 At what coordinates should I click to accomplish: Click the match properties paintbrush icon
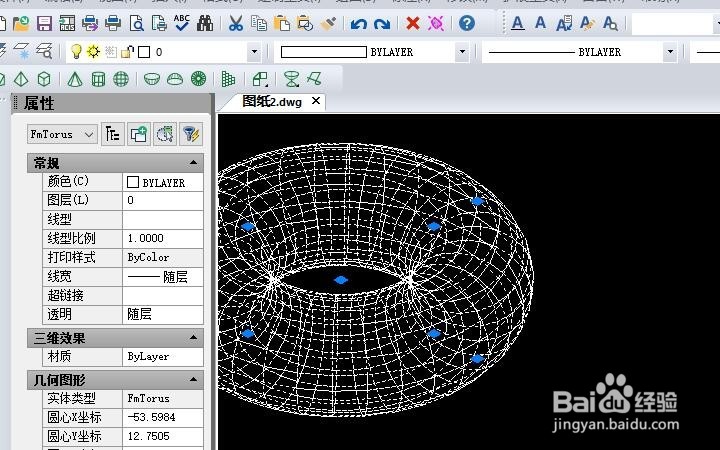click(x=328, y=23)
